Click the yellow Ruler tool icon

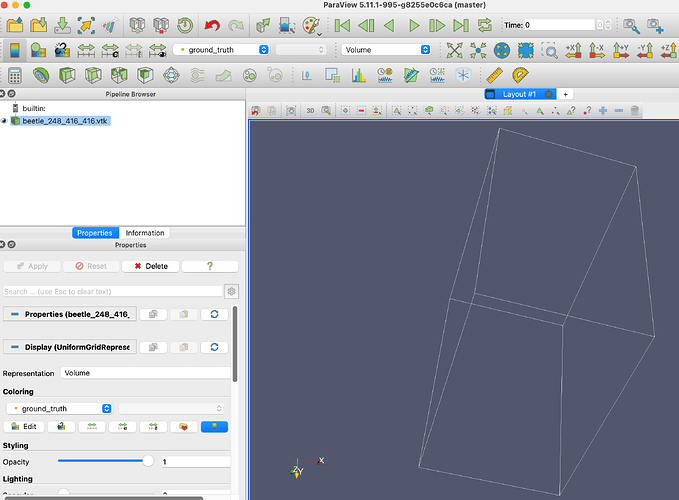coord(494,75)
